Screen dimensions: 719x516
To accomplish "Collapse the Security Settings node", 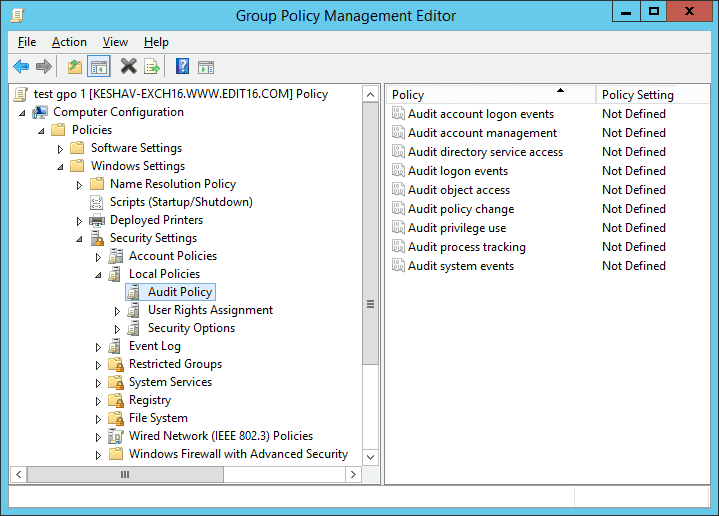I will click(79, 239).
